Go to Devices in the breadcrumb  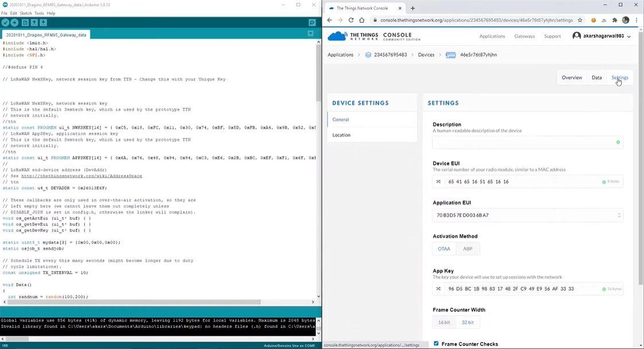tap(426, 54)
